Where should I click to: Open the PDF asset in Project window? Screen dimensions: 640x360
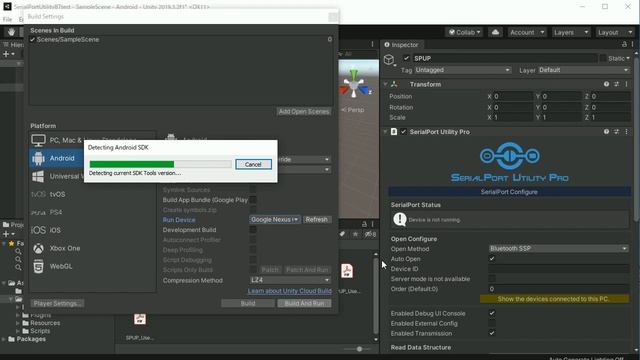pos(347,271)
